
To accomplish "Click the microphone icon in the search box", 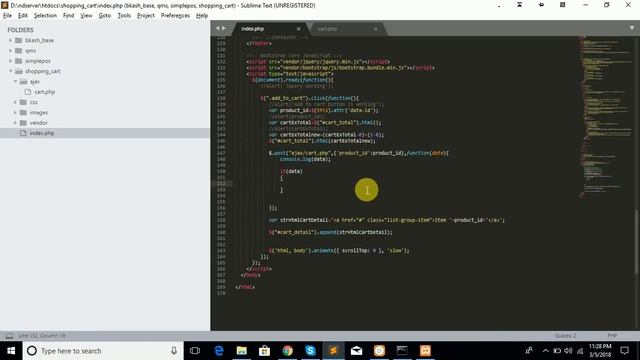I will point(174,351).
